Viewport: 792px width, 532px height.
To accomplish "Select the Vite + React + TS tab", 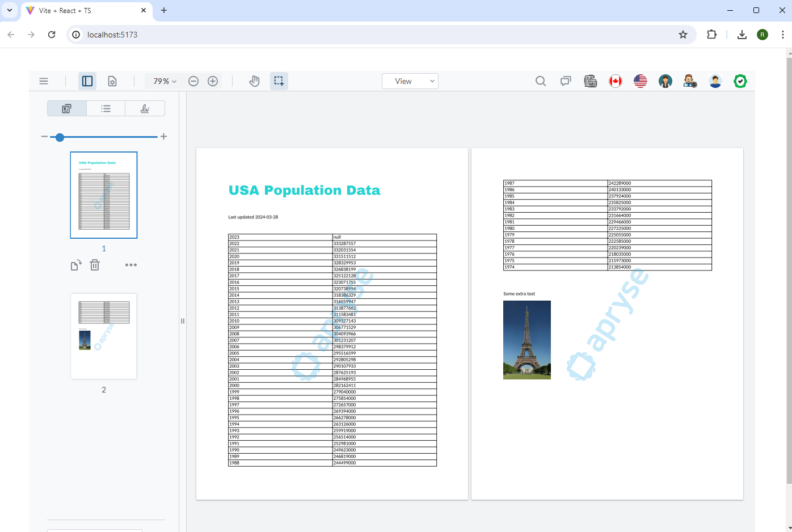I will [86, 11].
